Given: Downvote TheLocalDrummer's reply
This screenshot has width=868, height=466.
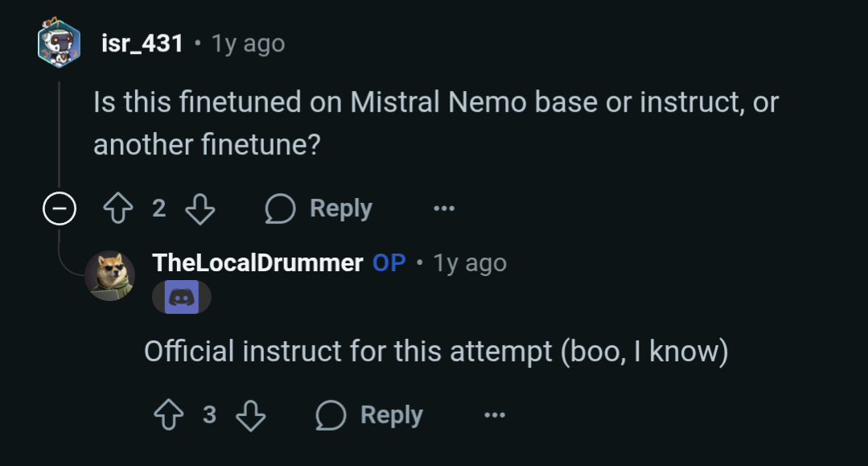Looking at the screenshot, I should [250, 415].
